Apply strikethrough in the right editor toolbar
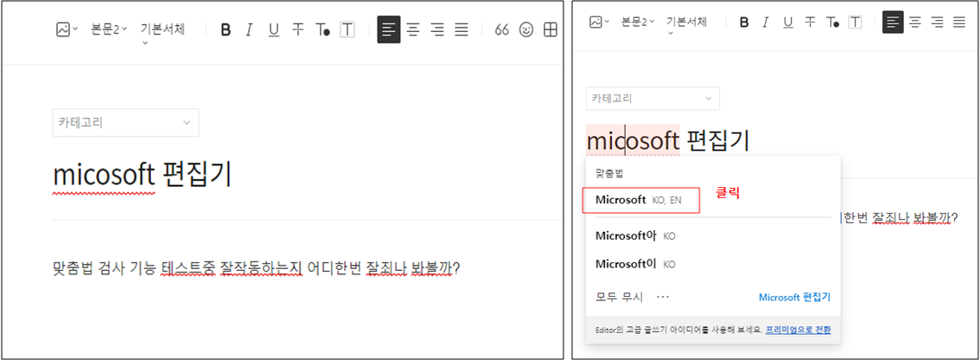The height and width of the screenshot is (360, 980). [810, 22]
